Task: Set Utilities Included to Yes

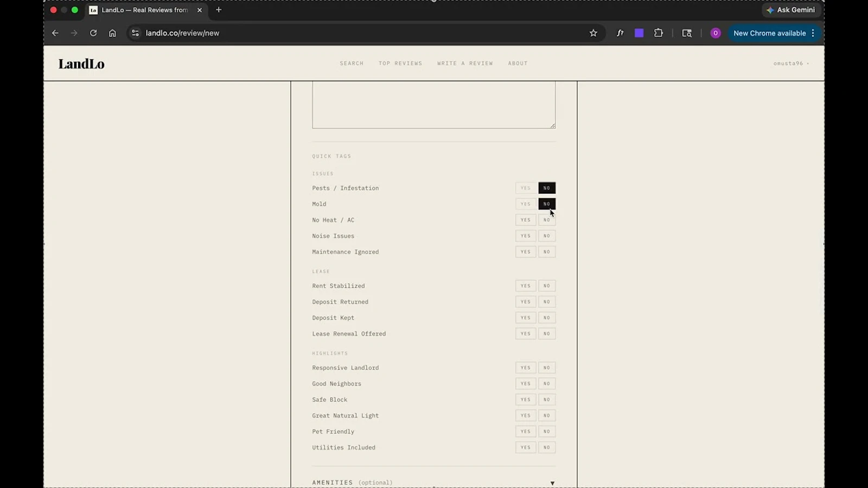Action: [525, 447]
